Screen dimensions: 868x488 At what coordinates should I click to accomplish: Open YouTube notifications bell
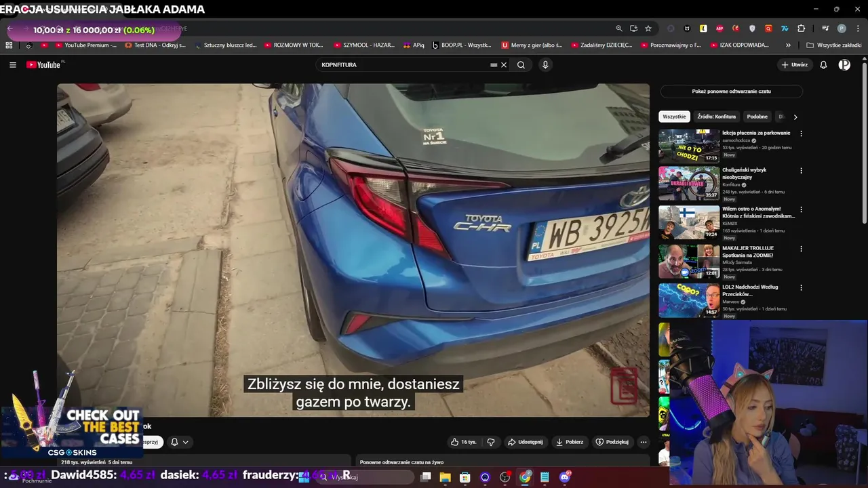823,65
